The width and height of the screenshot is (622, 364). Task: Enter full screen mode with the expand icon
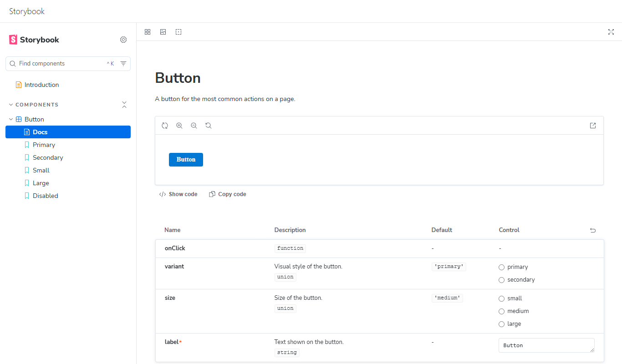tap(611, 32)
